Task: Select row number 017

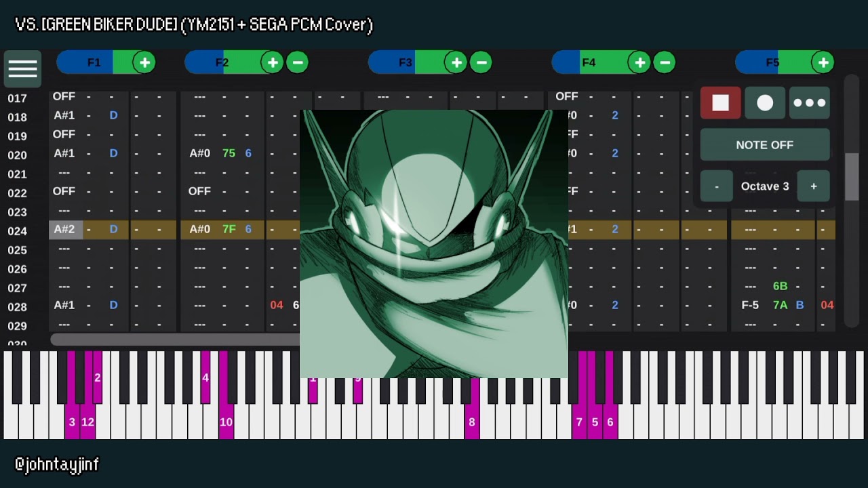Action: [x=18, y=98]
